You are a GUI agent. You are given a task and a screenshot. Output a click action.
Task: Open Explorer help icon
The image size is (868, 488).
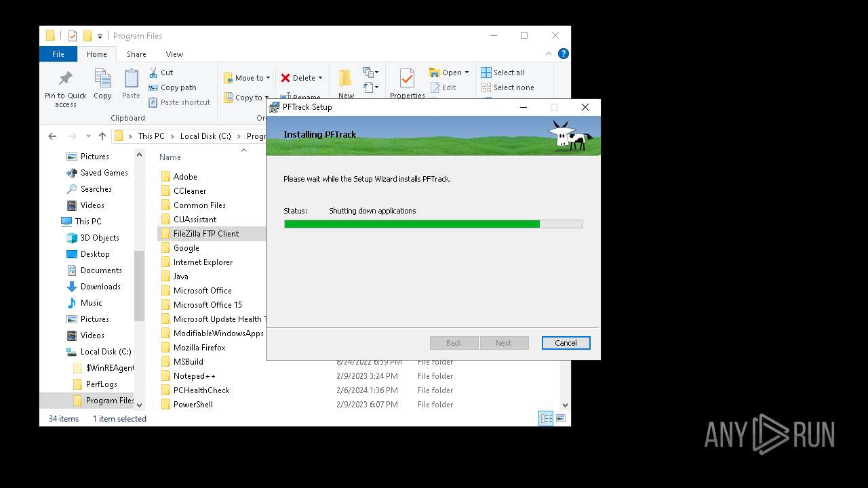563,54
